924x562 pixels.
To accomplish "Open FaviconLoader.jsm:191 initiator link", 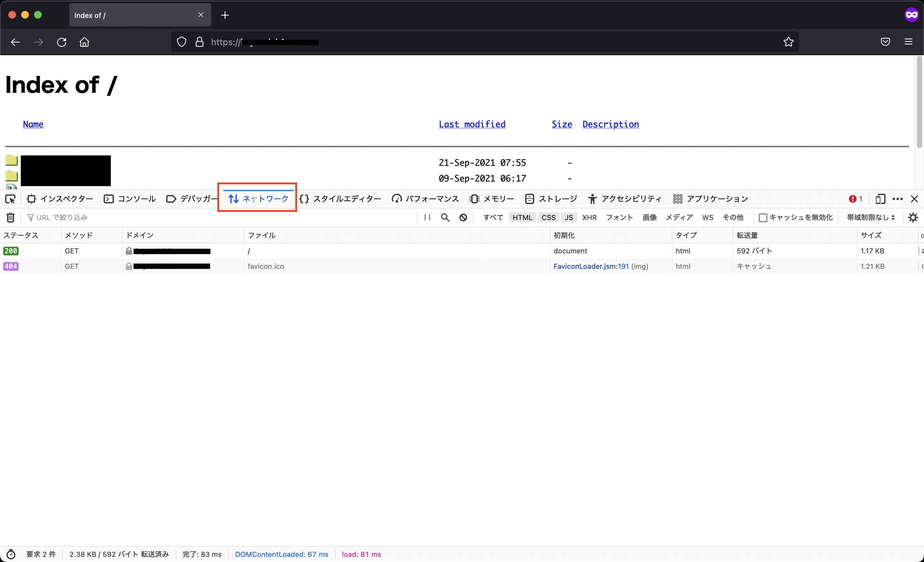I will click(x=591, y=266).
